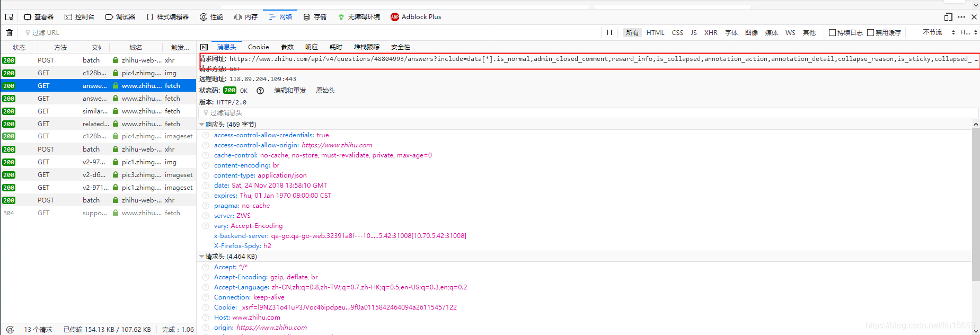This screenshot has height=335, width=980.
Task: Select the v2-d6... pic3.zhimg imageset row
Action: [x=98, y=175]
